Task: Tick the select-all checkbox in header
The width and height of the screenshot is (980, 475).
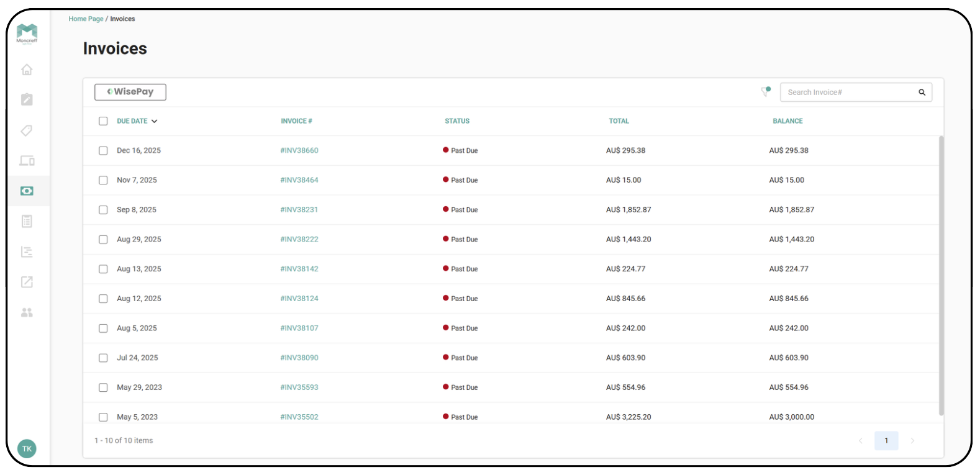Action: click(103, 121)
